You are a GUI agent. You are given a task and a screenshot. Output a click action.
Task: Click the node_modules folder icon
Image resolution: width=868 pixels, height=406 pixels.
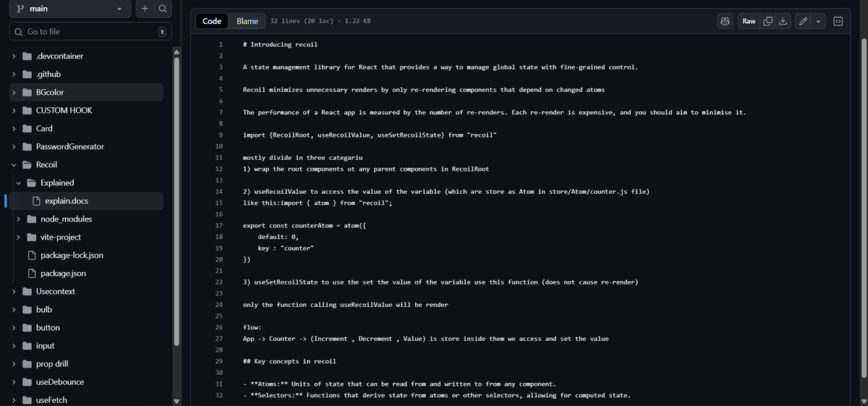pos(33,219)
